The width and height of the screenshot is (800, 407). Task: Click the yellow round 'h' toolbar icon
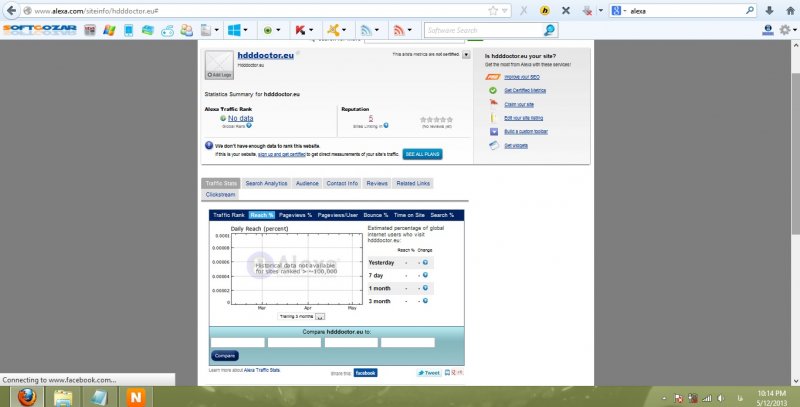[545, 10]
